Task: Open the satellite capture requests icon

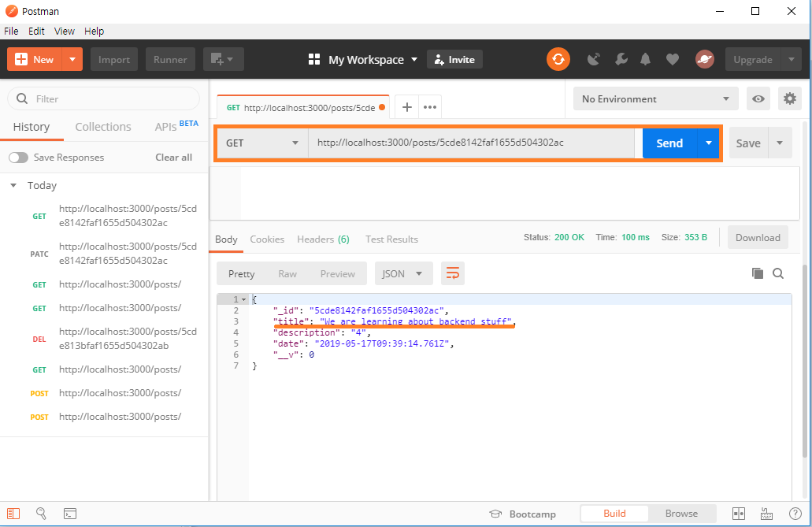Action: click(x=594, y=60)
